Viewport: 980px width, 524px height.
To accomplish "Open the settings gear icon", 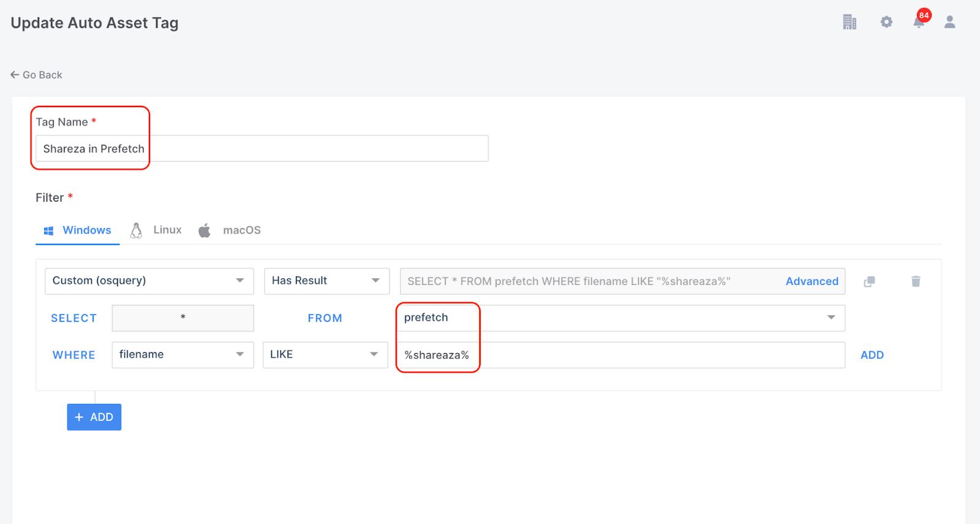I will [x=886, y=22].
